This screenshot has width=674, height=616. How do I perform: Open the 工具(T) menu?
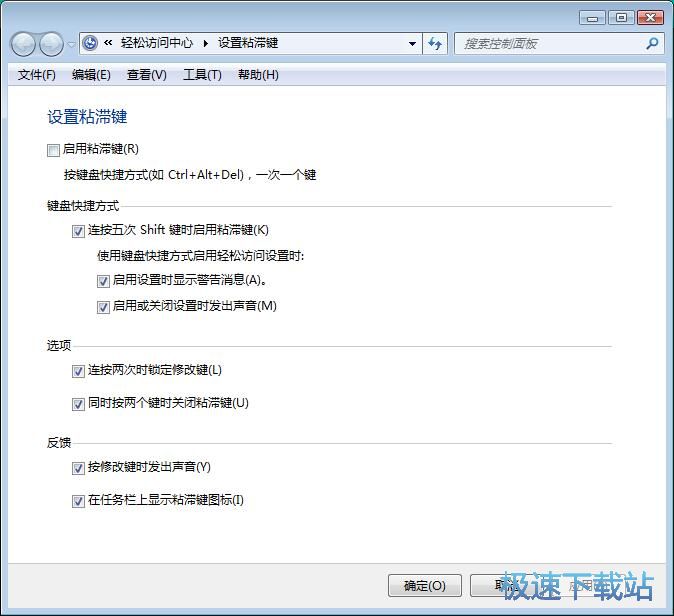(202, 75)
